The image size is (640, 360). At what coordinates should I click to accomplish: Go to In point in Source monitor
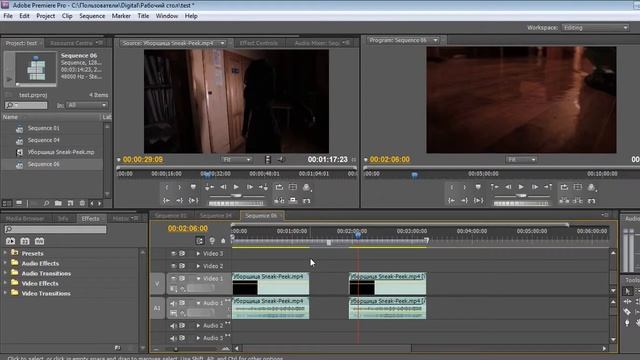167,200
